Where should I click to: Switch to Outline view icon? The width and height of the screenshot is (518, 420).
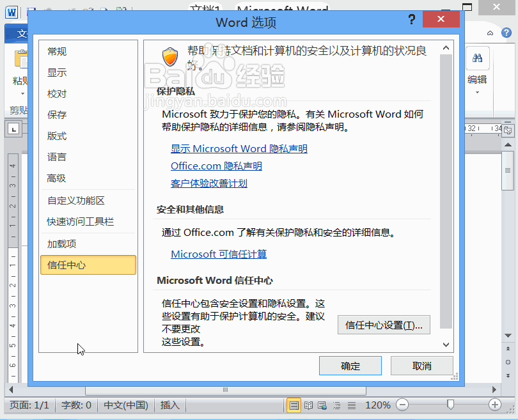(336, 405)
